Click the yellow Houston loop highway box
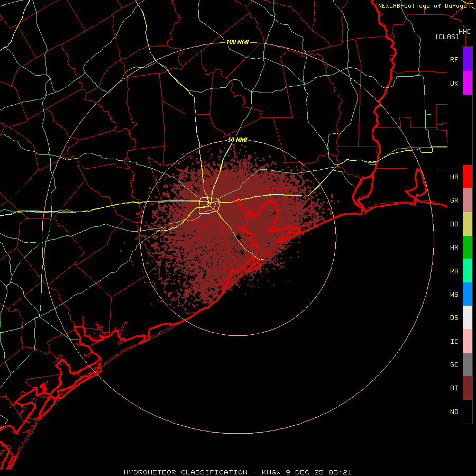 point(209,206)
